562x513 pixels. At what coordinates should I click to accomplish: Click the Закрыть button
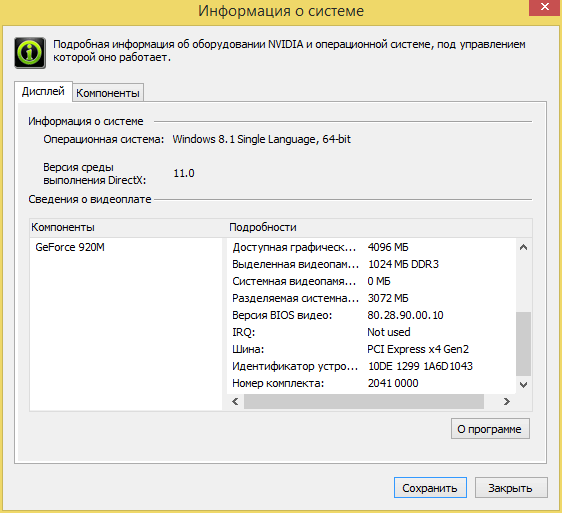[x=511, y=488]
